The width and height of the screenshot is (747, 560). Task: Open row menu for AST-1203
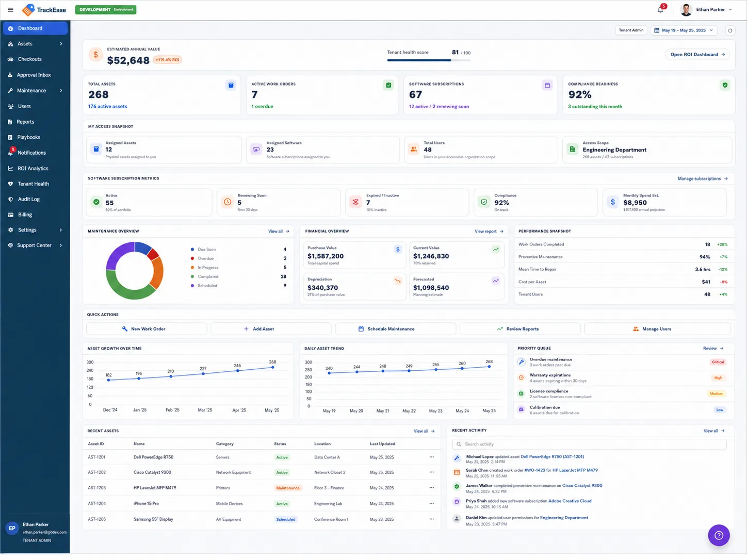click(432, 488)
